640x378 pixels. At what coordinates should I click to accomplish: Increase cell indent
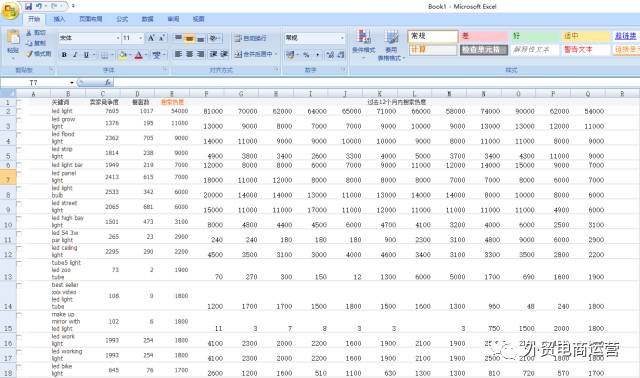224,54
